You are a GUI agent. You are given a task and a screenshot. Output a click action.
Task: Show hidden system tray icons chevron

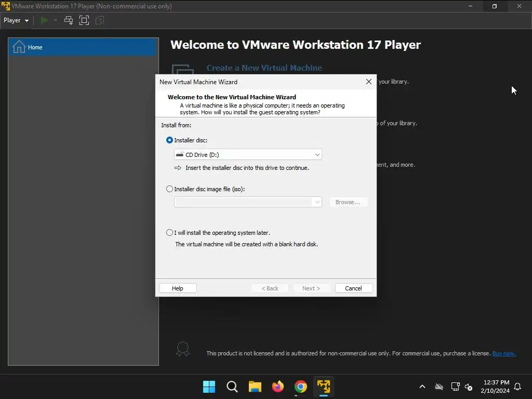(422, 387)
